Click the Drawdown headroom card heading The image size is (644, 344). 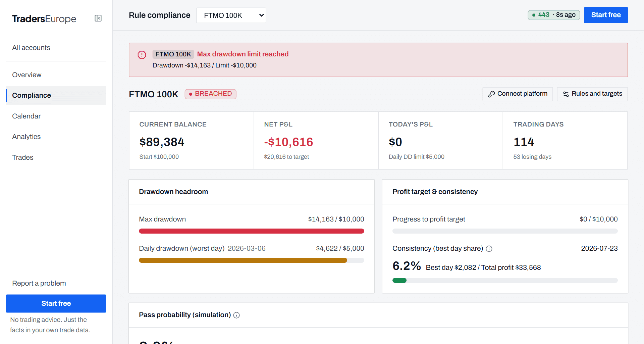tap(173, 192)
